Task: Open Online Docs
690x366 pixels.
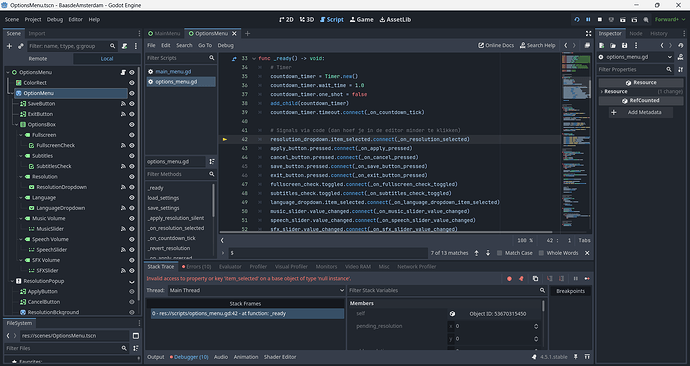Action: pyautogui.click(x=496, y=45)
